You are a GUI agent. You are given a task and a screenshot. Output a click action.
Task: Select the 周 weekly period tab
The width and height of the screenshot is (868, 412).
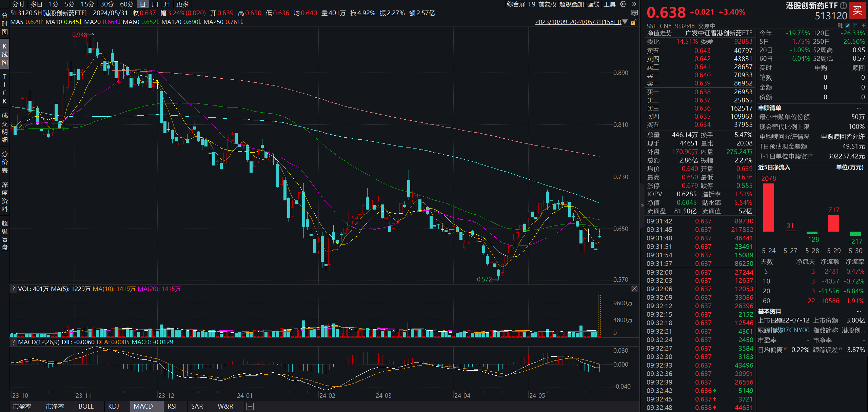coord(155,4)
